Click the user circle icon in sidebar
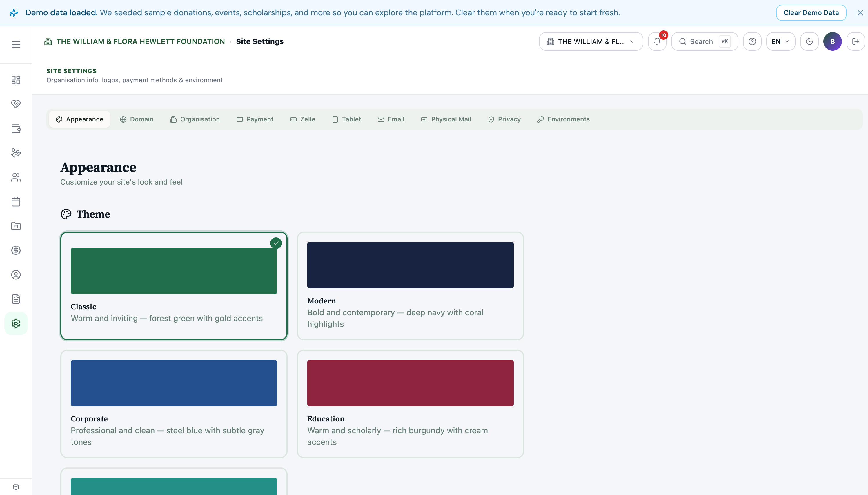Screen dimensions: 868x495 point(16,275)
